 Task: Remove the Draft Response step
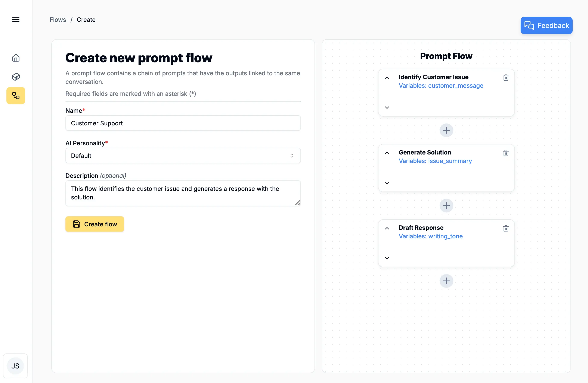coord(506,228)
